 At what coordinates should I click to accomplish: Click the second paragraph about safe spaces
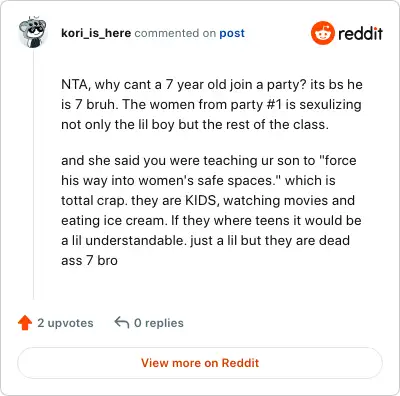click(211, 210)
